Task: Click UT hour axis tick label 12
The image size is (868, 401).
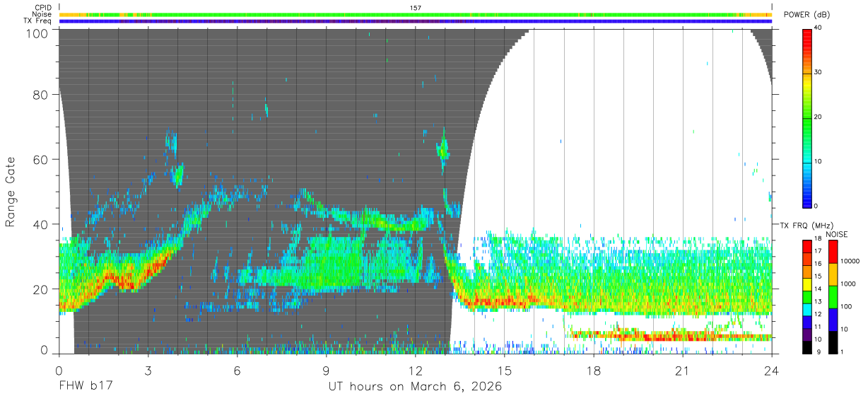Action: coord(416,370)
